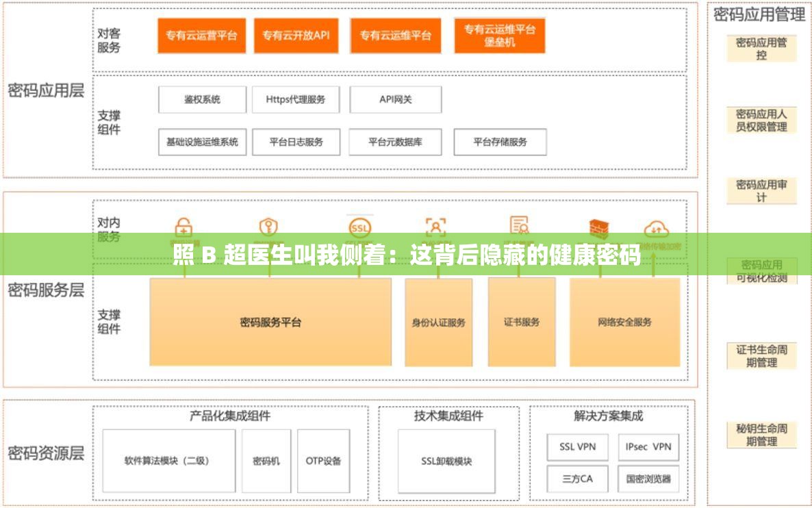Click the cloud network encryption icon
The height and width of the screenshot is (508, 812).
657,229
